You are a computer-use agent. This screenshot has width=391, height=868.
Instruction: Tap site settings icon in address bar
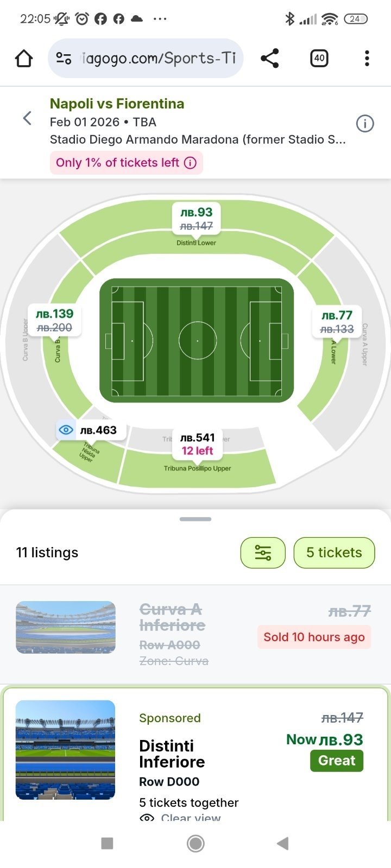point(64,58)
